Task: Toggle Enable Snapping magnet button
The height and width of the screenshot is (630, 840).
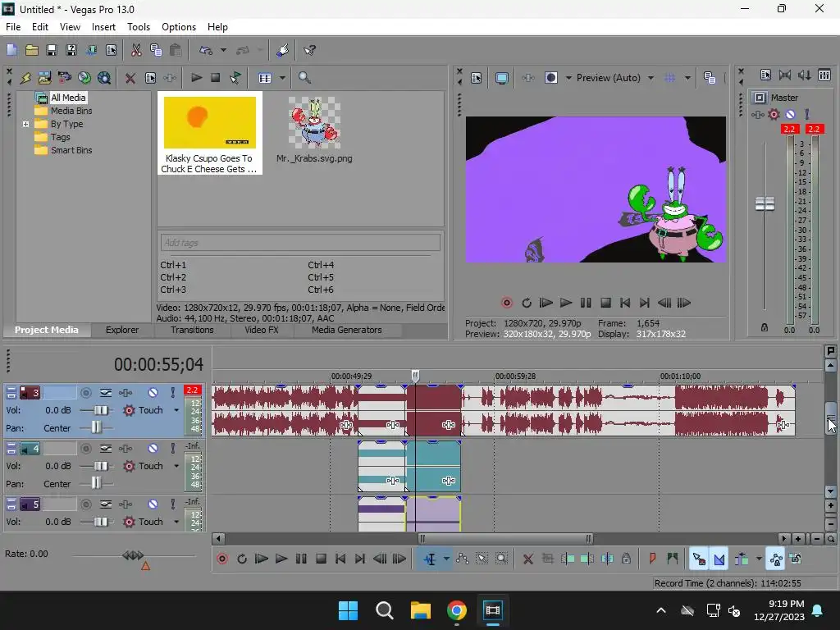Action: (699, 559)
